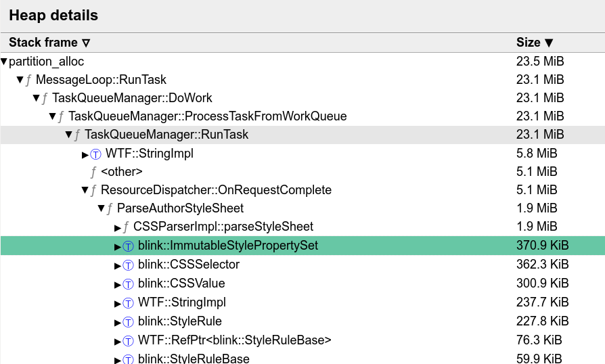This screenshot has height=364, width=605.
Task: Expand the 5.8 MiB WTF::StringImpl node
Action: 85,155
